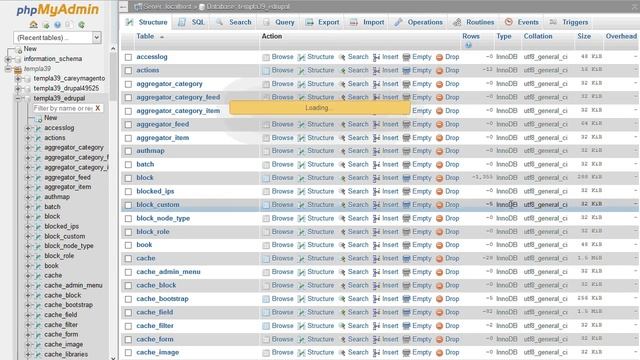Image resolution: width=640 pixels, height=360 pixels.
Task: Select the book table checkbox
Action: point(128,245)
